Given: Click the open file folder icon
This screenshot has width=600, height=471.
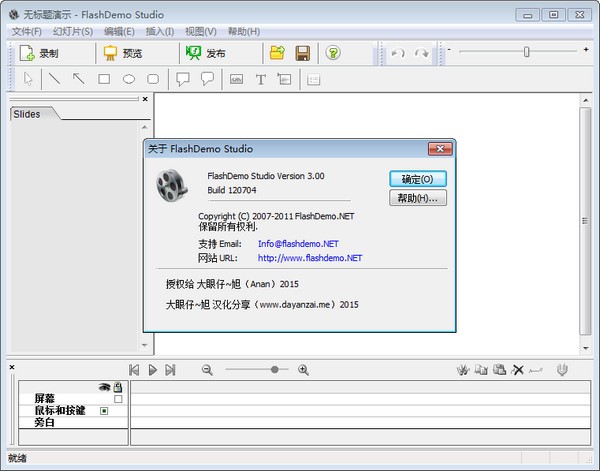Looking at the screenshot, I should 277,54.
